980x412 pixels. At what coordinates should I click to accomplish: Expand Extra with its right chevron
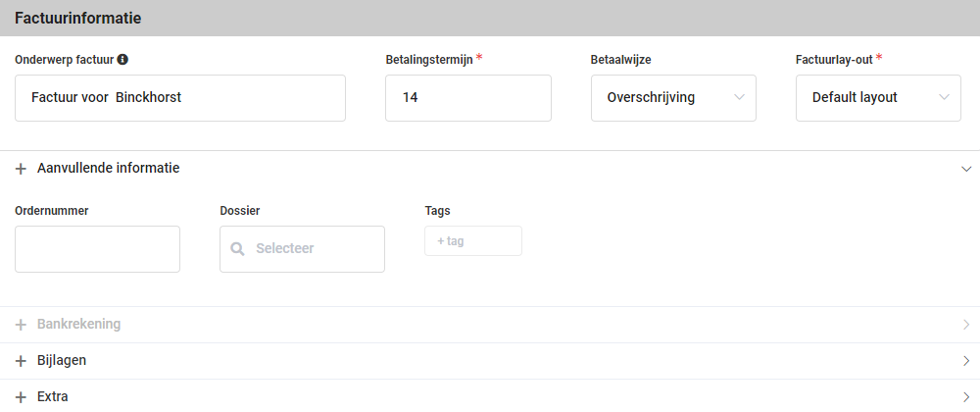[967, 397]
